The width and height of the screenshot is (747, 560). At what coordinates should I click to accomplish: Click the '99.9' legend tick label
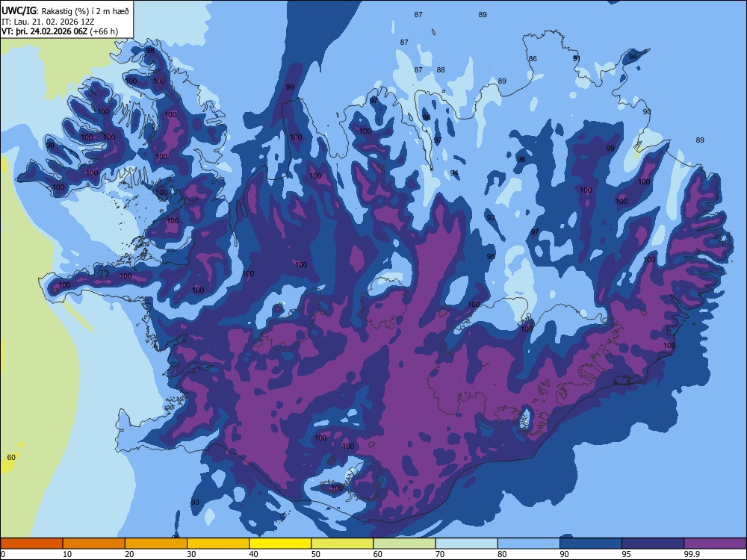coord(691,554)
